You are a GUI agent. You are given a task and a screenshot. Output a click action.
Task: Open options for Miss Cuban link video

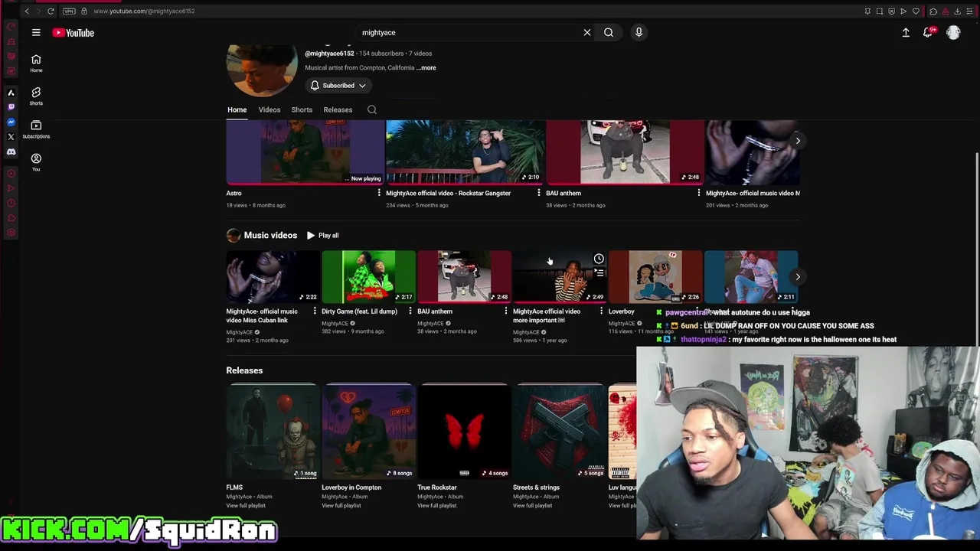[314, 311]
